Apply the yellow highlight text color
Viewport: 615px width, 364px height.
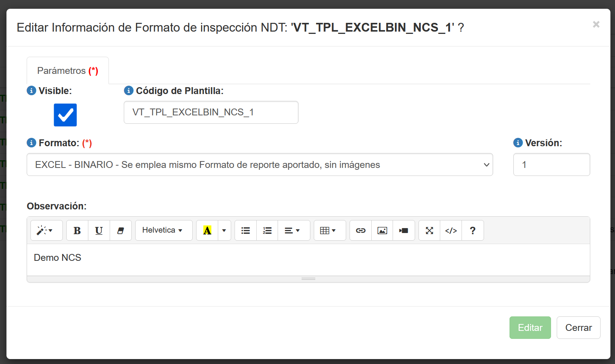[207, 230]
